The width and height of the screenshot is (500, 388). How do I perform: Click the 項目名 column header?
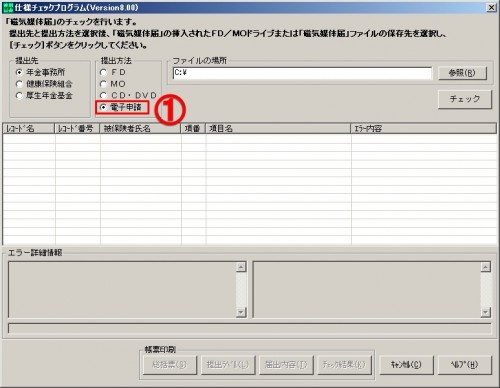click(278, 128)
